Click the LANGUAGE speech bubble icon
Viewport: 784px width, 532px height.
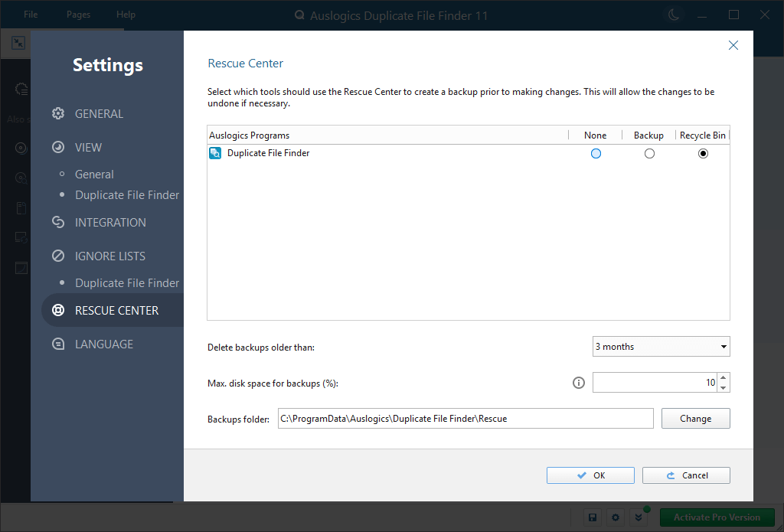pos(58,344)
